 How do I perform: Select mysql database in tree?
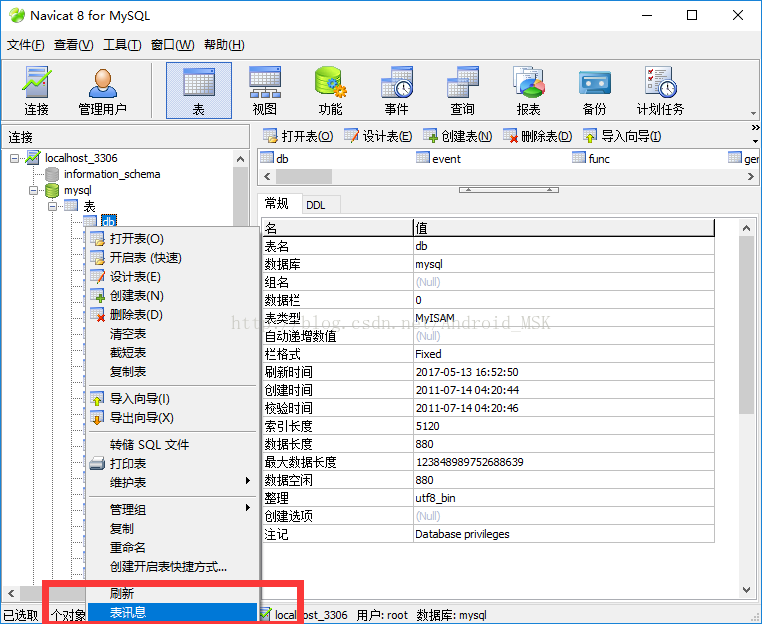tap(78, 190)
